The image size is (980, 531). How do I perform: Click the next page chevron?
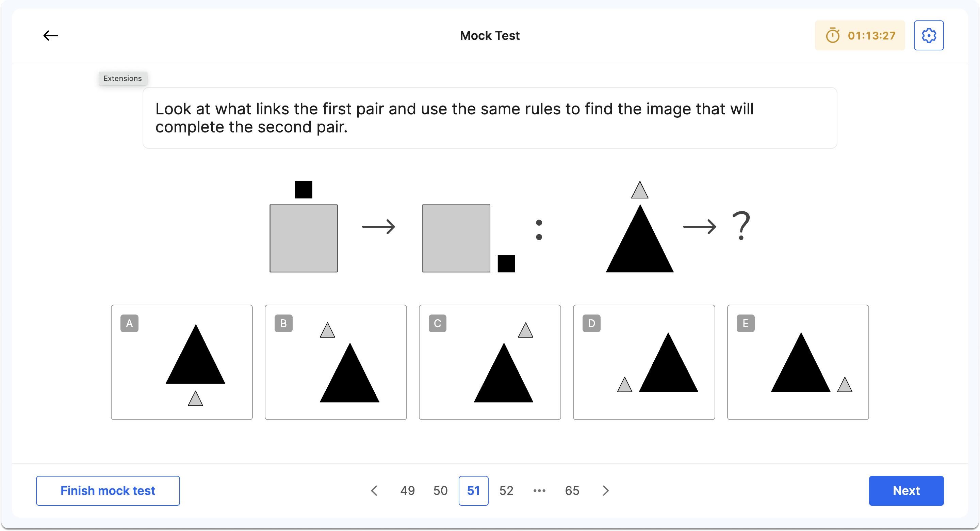[606, 490]
